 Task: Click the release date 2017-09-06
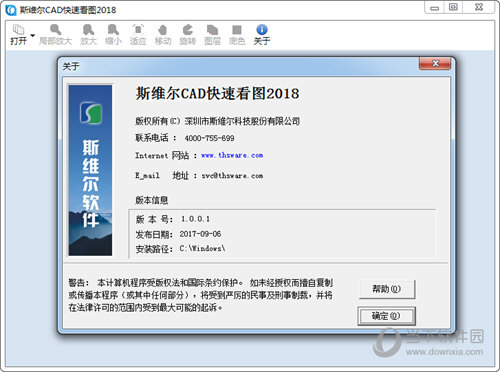pos(200,234)
